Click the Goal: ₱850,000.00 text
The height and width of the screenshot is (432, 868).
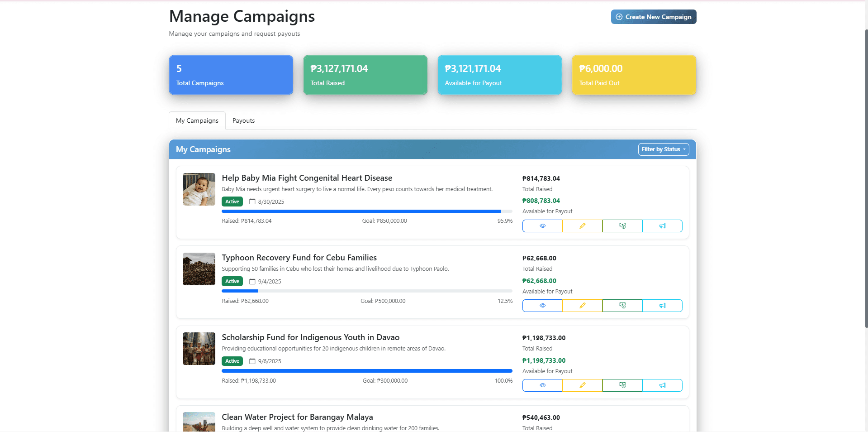(384, 221)
